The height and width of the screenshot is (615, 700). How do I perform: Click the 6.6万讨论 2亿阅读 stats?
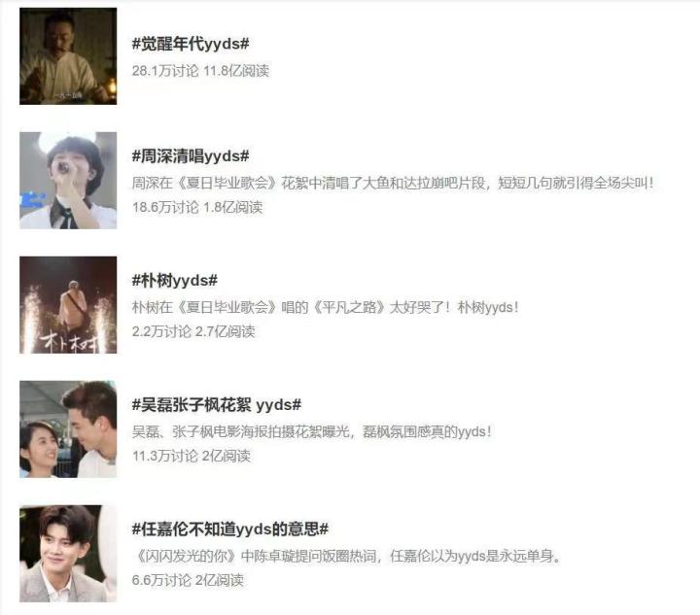pyautogui.click(x=188, y=580)
